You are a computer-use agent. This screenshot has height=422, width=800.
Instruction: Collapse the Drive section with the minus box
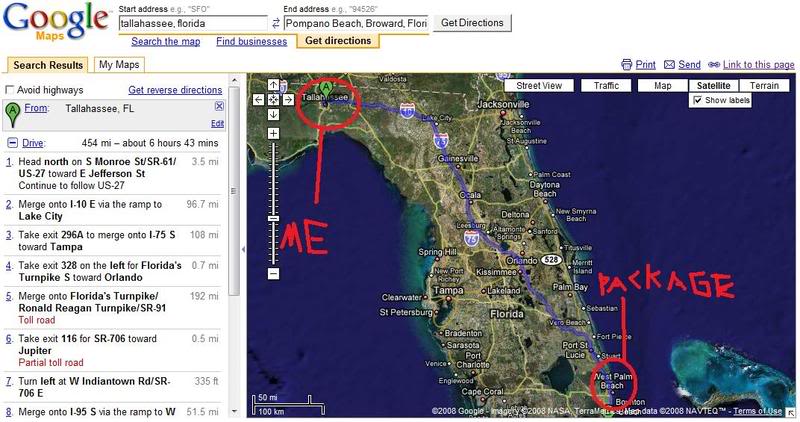(x=12, y=143)
